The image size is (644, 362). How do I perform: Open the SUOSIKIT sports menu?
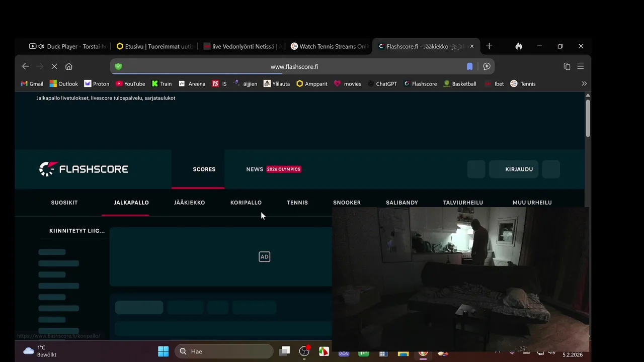[64, 203]
